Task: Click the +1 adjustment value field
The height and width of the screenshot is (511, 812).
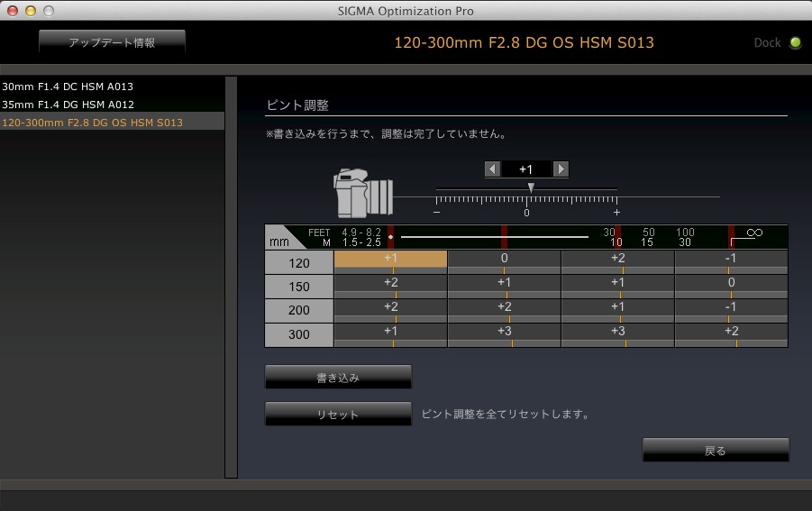Action: tap(526, 169)
